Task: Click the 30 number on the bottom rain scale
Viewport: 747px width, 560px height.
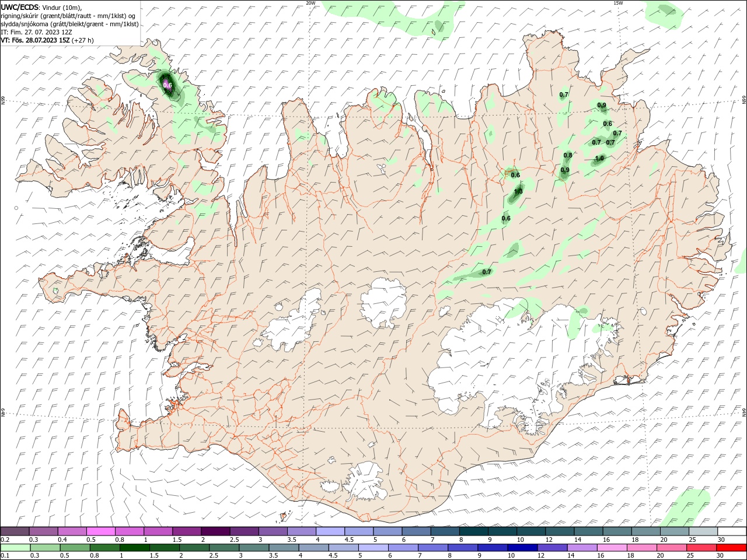Action: tap(721, 555)
